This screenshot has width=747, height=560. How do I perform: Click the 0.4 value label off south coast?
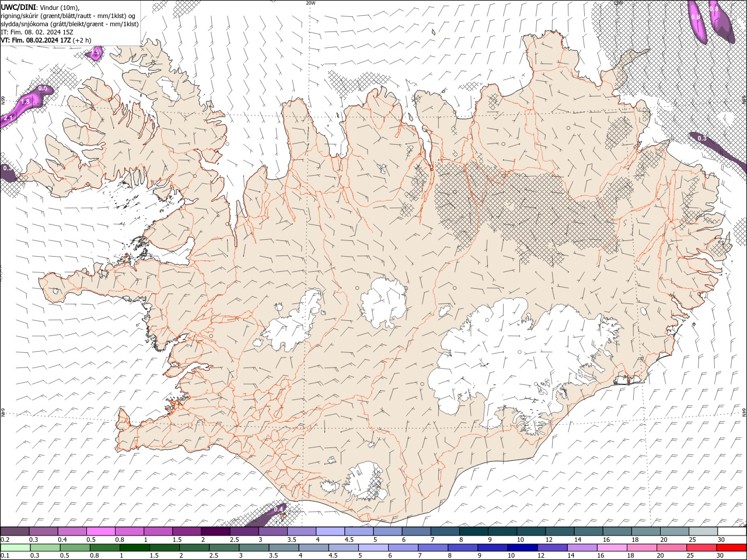(x=278, y=509)
